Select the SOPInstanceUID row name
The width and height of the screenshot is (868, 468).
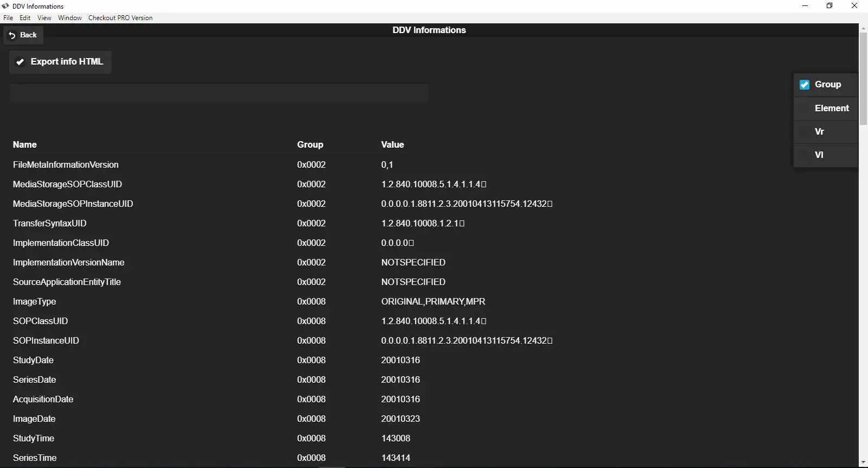coord(46,340)
